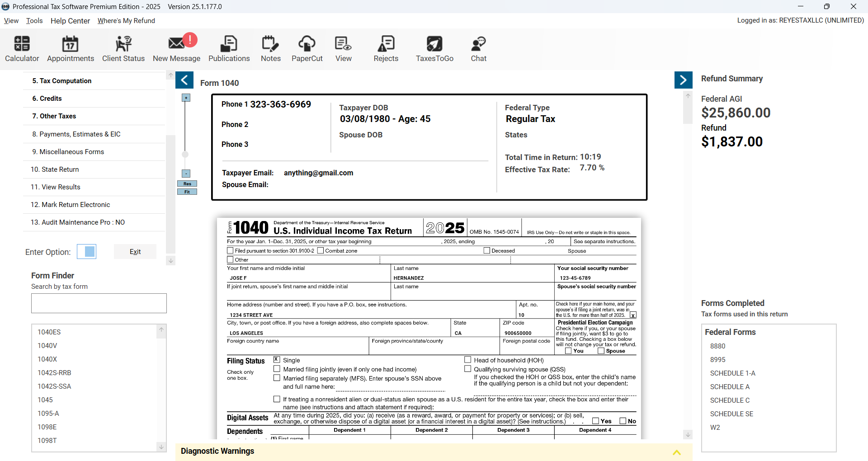
Task: Check Head of household (HOH) box
Action: tap(468, 360)
